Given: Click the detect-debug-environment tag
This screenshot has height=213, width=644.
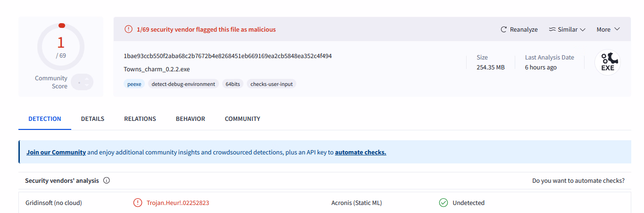Looking at the screenshot, I should point(183,84).
